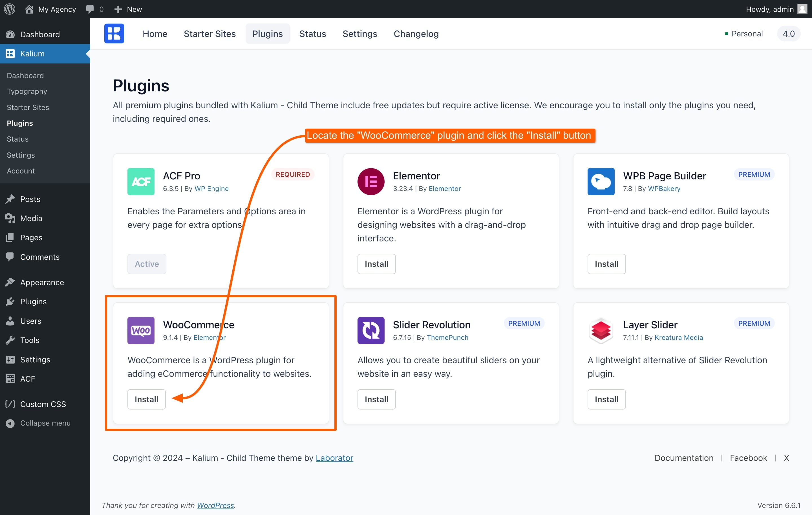Image resolution: width=812 pixels, height=515 pixels.
Task: Install the WooCommerce plugin
Action: pos(146,399)
